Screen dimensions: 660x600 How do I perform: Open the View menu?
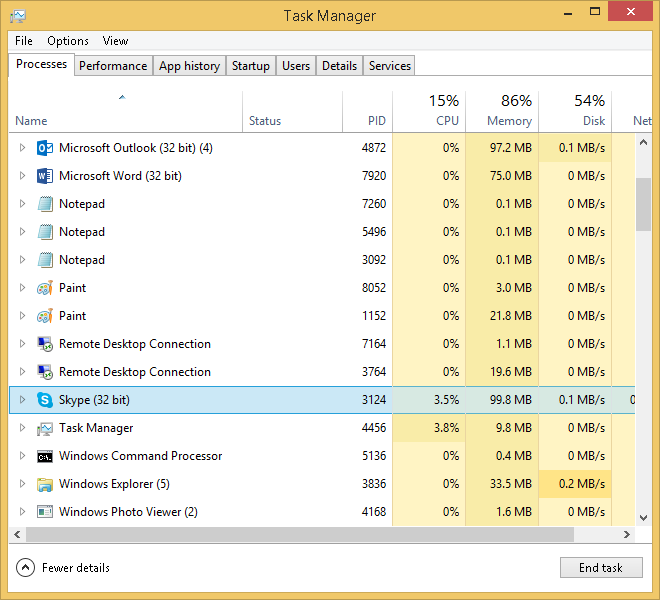click(115, 41)
